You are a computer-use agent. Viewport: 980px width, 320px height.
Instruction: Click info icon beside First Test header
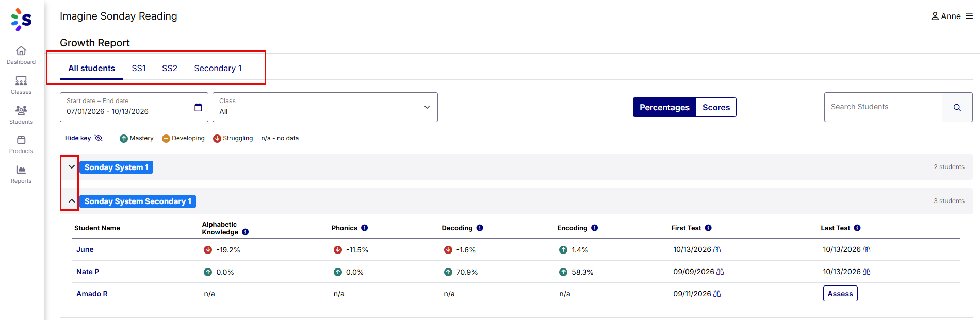click(x=708, y=228)
